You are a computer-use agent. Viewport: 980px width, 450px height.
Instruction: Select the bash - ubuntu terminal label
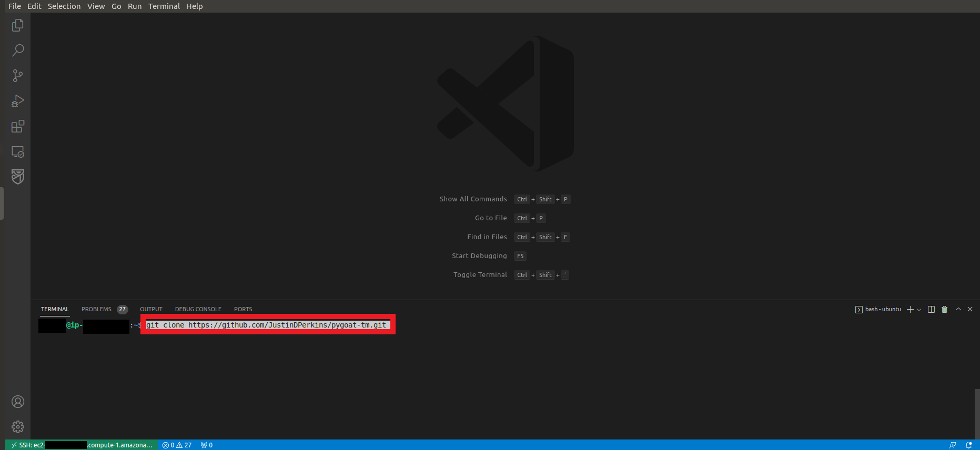(878, 309)
